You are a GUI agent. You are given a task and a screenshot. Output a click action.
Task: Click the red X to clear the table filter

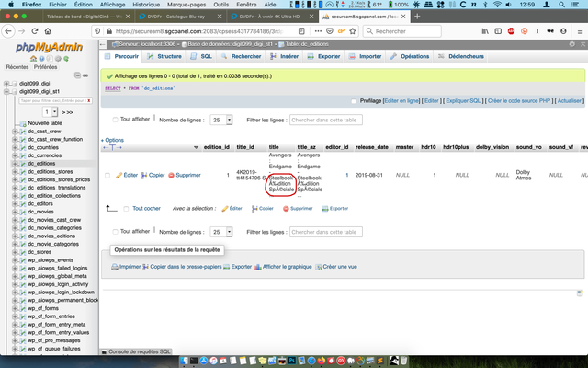[89, 100]
